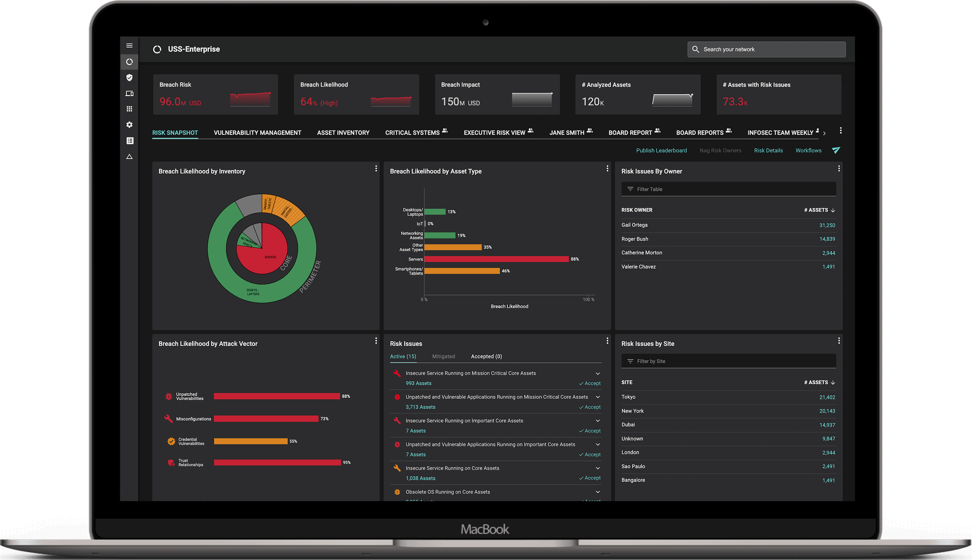Click the shield/security icon in sidebar
This screenshot has width=972, height=560.
(x=129, y=77)
